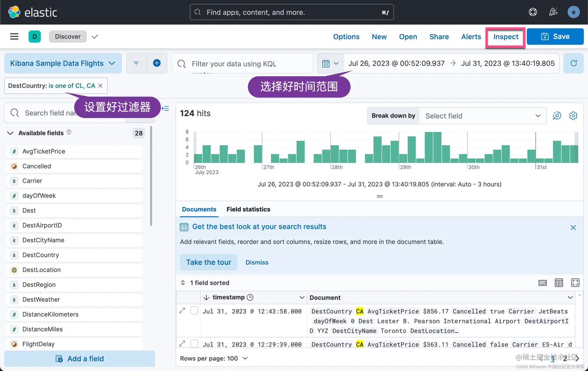Add a filter with the plus icon
Viewport: 588px width, 371px height.
pyautogui.click(x=157, y=63)
